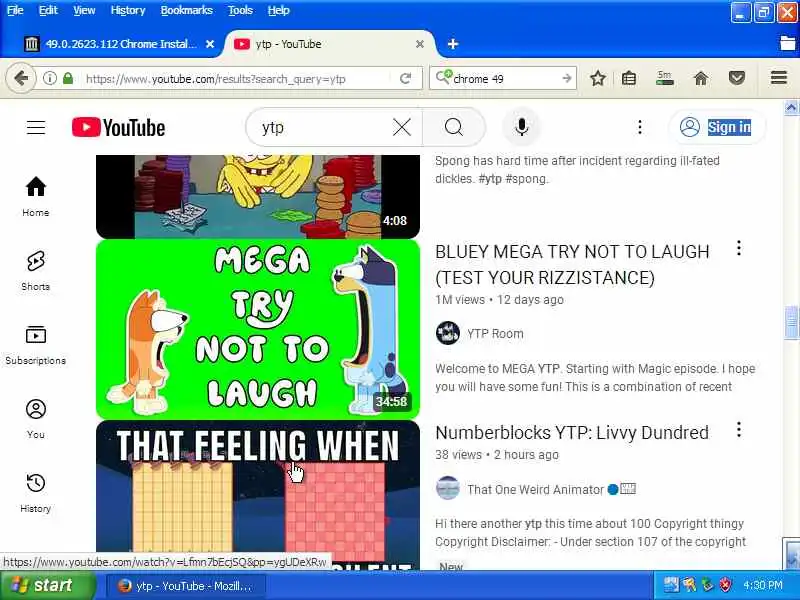Open the tab groups folder icon
Image resolution: width=800 pixels, height=600 pixels.
point(788,43)
